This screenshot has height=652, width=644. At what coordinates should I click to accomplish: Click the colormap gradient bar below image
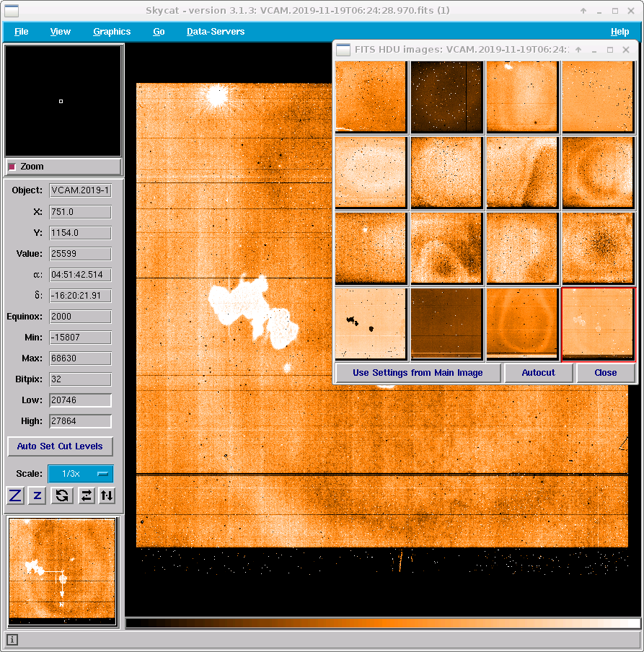pyautogui.click(x=383, y=623)
